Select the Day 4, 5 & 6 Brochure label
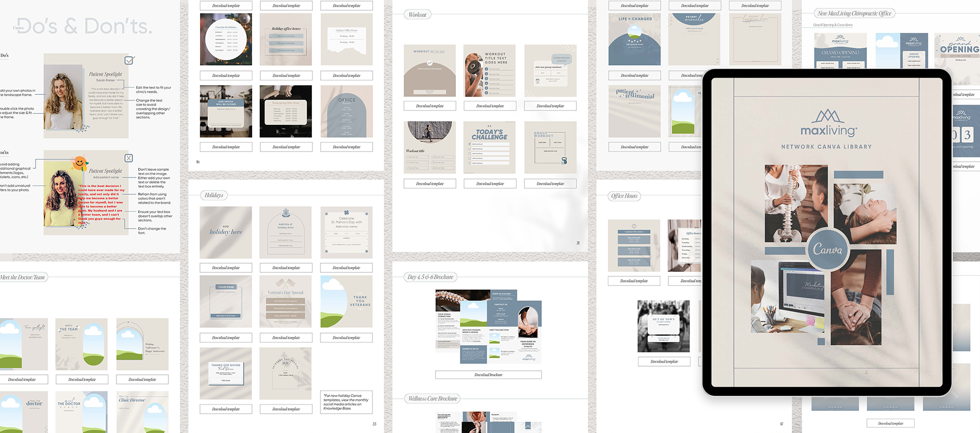Screen dimensions: 980x433 (430, 277)
